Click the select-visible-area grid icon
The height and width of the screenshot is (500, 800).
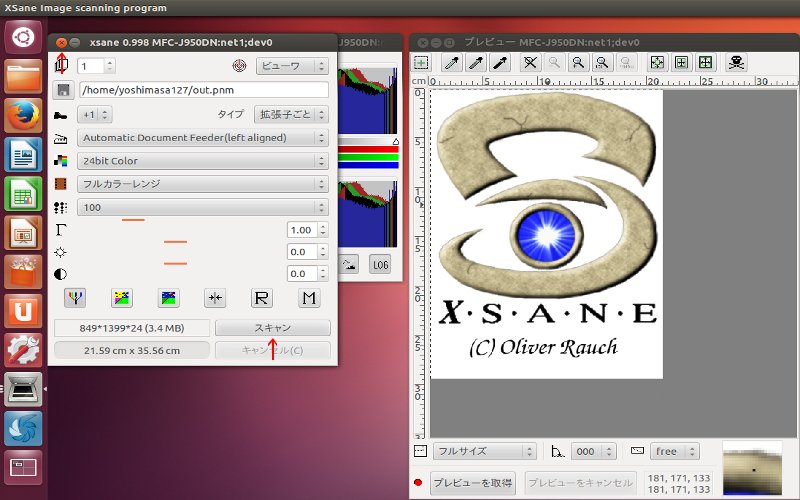(705, 63)
